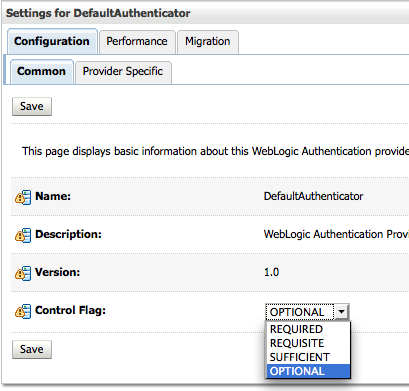Click the warning icon beside Control Flag
The image size is (409, 391).
tap(23, 311)
